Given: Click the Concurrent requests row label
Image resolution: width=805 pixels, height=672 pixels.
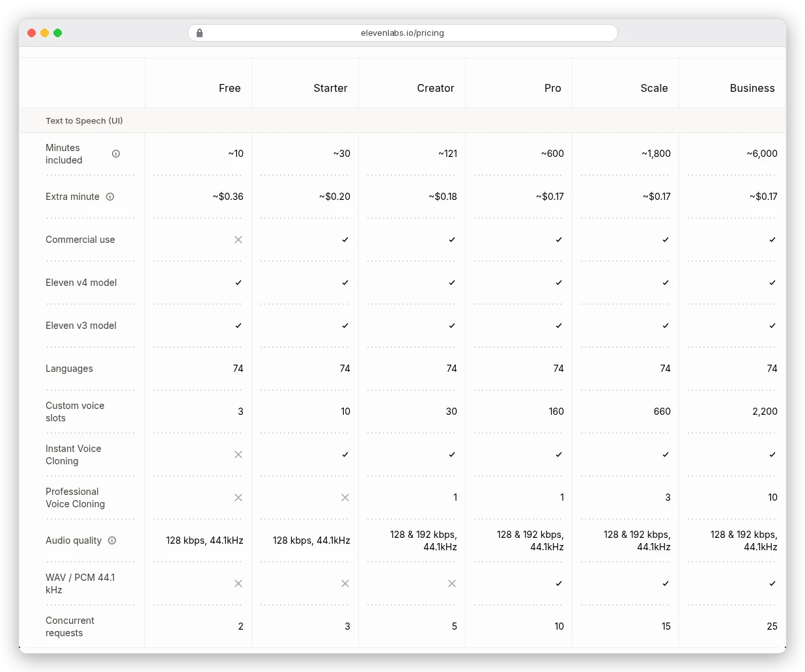Looking at the screenshot, I should (70, 626).
